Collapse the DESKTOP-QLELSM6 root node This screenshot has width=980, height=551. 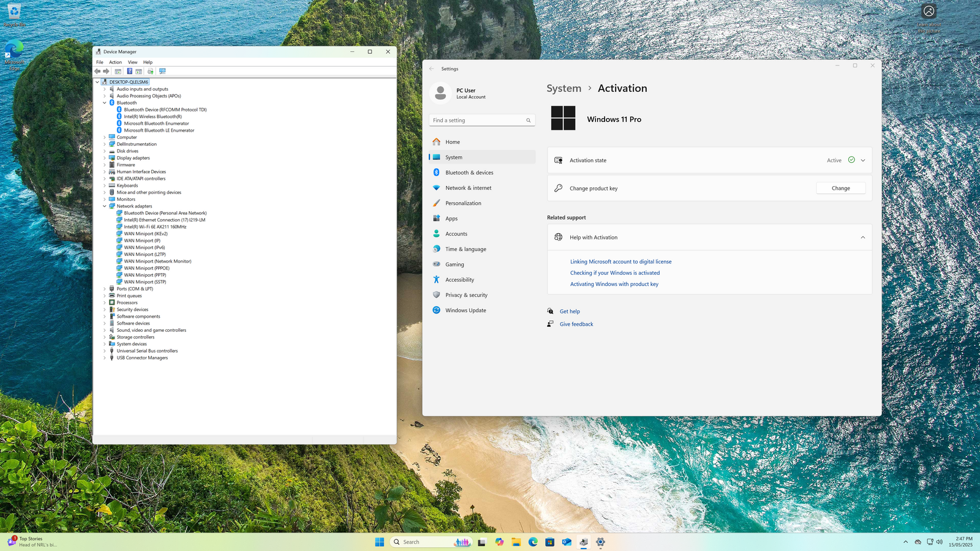pos(97,82)
